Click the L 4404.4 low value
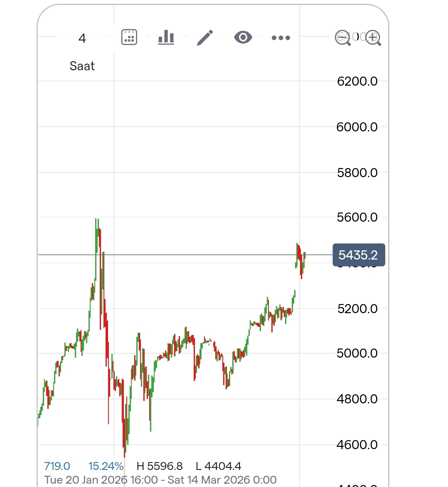Screen dimensions: 448x487 point(219,466)
